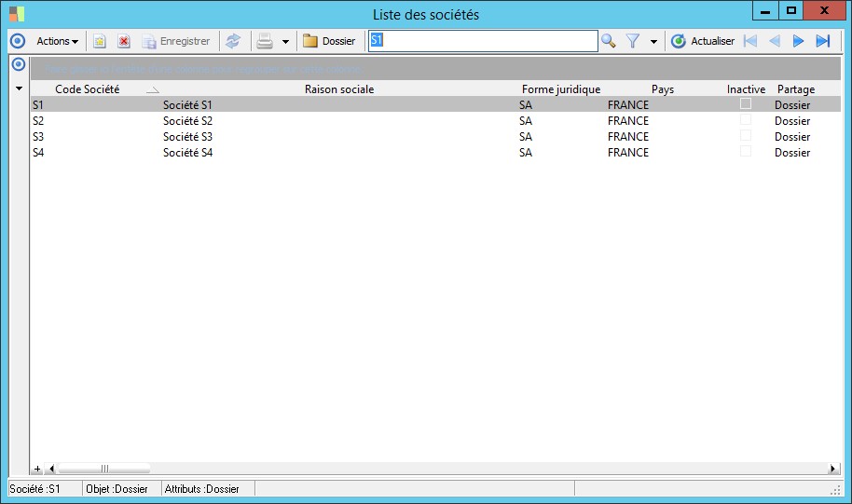This screenshot has height=504, width=852.
Task: Select the row with code S3
Action: [x=435, y=136]
